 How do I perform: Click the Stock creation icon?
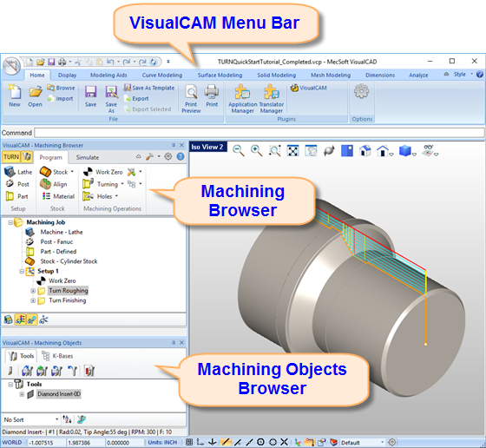pos(45,171)
